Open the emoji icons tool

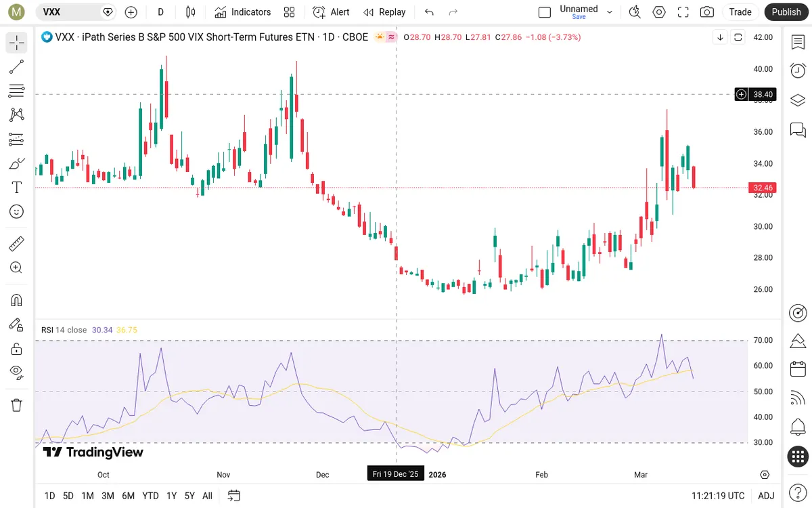[x=17, y=212]
